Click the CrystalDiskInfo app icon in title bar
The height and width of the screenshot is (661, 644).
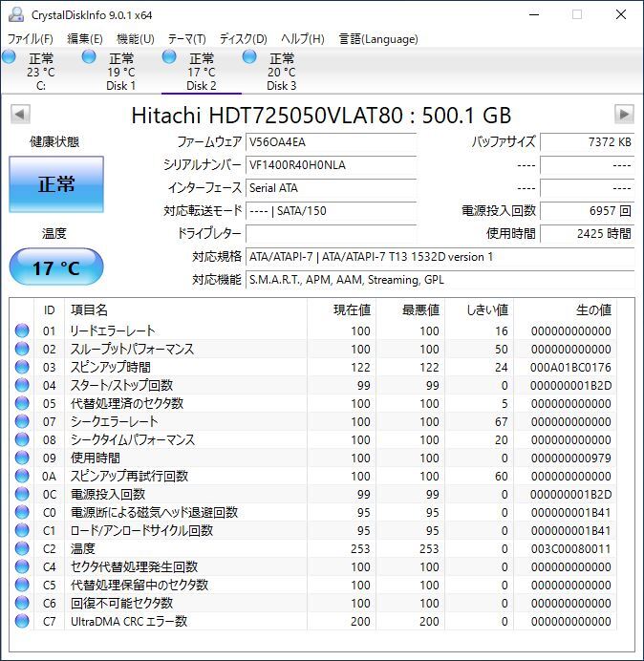(x=16, y=14)
